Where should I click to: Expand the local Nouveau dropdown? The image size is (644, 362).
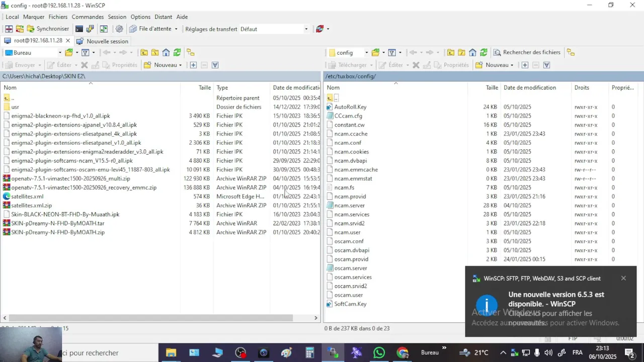pos(180,65)
